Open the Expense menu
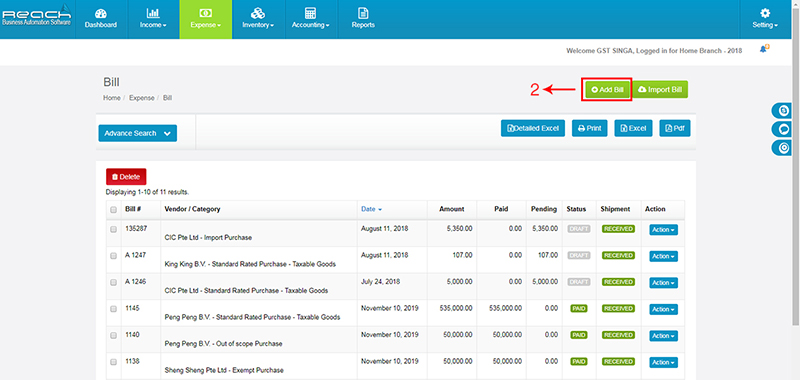Image resolution: width=800 pixels, height=380 pixels. [206, 25]
